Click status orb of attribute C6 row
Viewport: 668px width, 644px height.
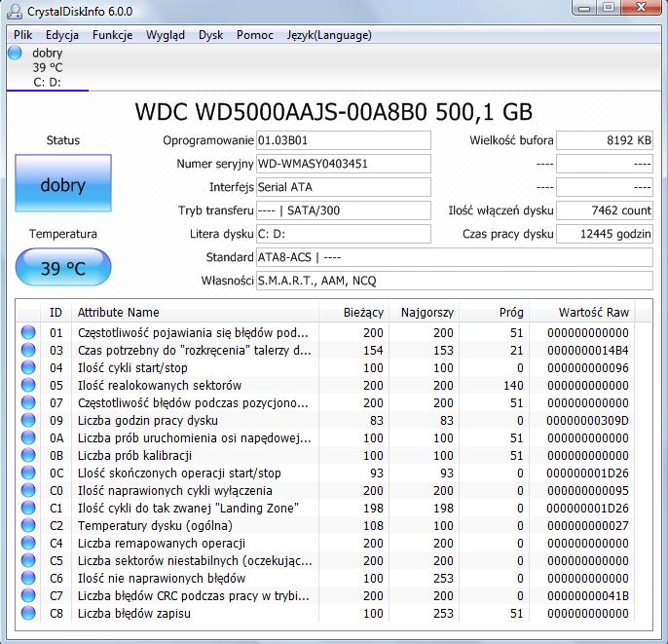[x=28, y=578]
